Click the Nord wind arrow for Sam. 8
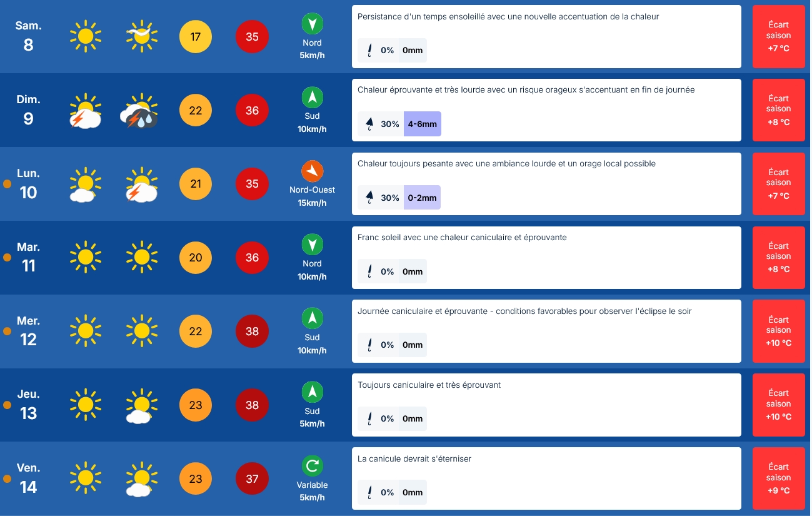 point(312,24)
